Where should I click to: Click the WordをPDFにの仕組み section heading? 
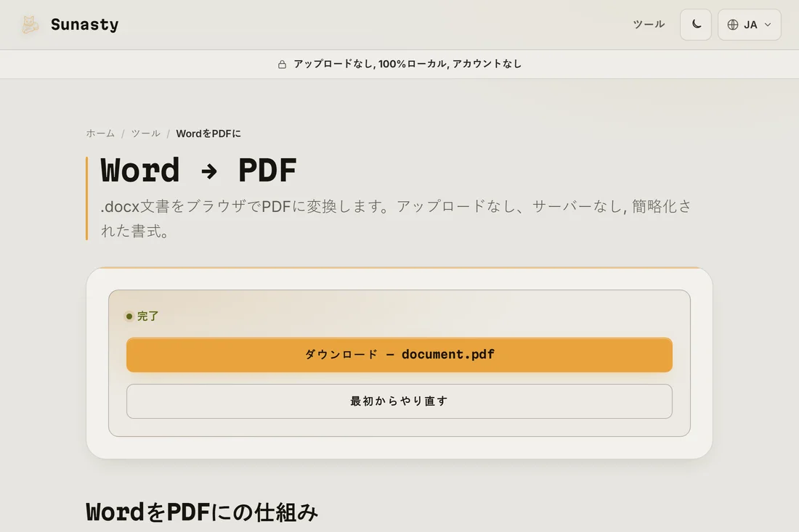click(202, 512)
